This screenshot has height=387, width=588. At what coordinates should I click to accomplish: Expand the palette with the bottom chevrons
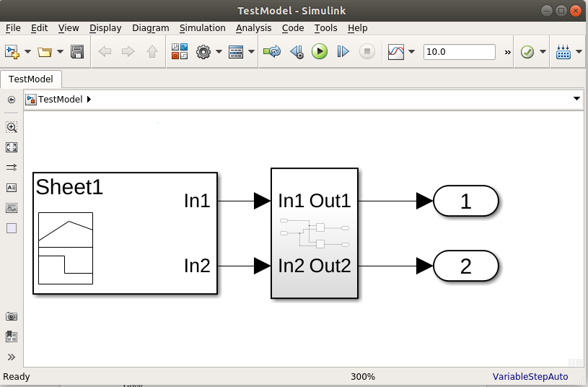12,357
